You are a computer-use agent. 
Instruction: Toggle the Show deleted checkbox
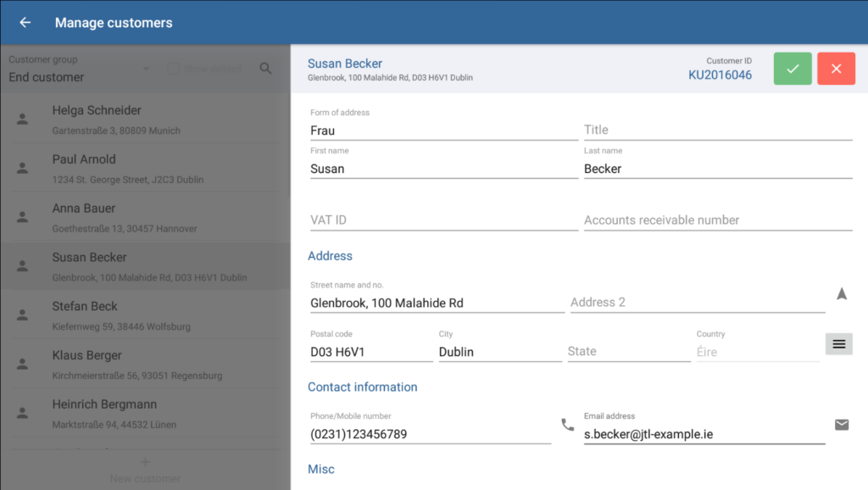173,69
